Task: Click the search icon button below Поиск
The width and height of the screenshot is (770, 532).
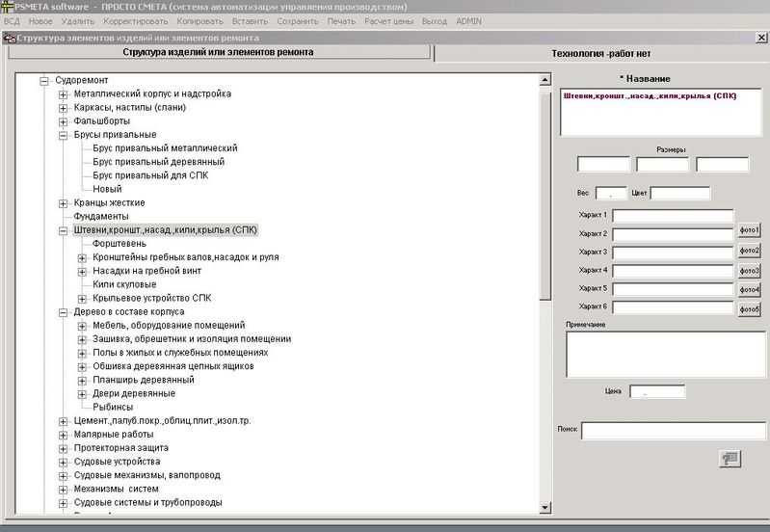Action: point(730,459)
